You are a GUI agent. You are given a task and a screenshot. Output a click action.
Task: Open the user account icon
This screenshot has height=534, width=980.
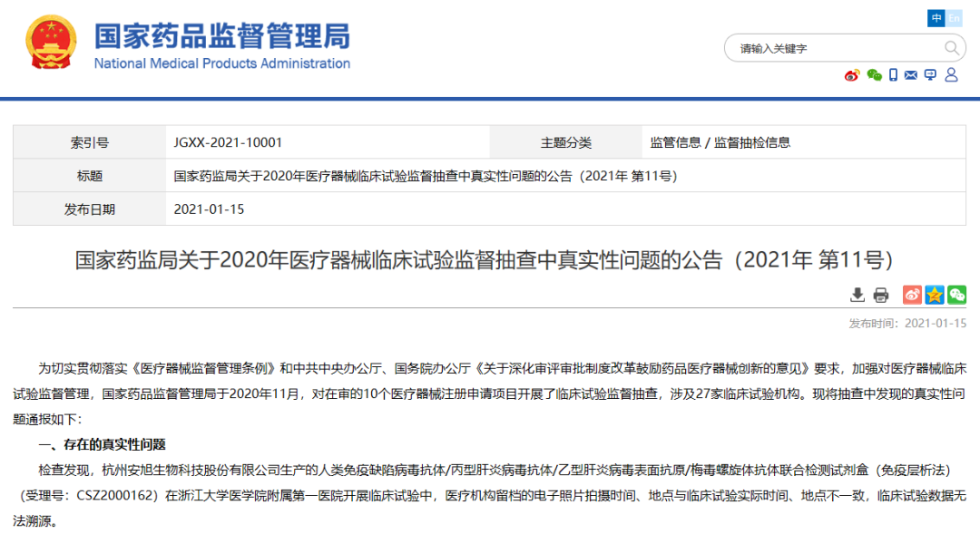tap(951, 75)
